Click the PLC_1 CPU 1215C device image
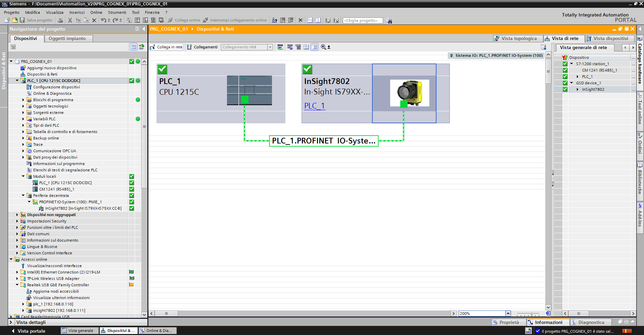 [x=249, y=90]
